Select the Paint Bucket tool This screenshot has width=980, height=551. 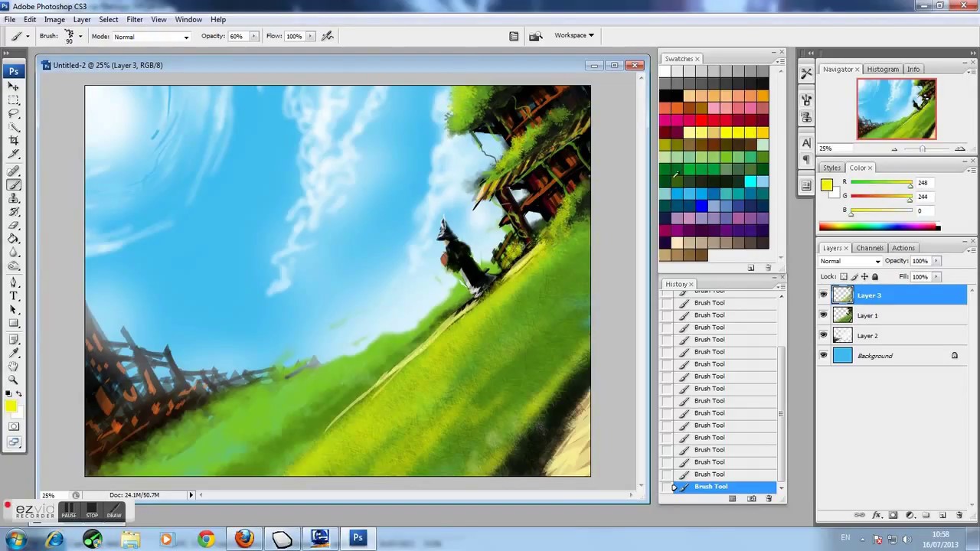[14, 240]
